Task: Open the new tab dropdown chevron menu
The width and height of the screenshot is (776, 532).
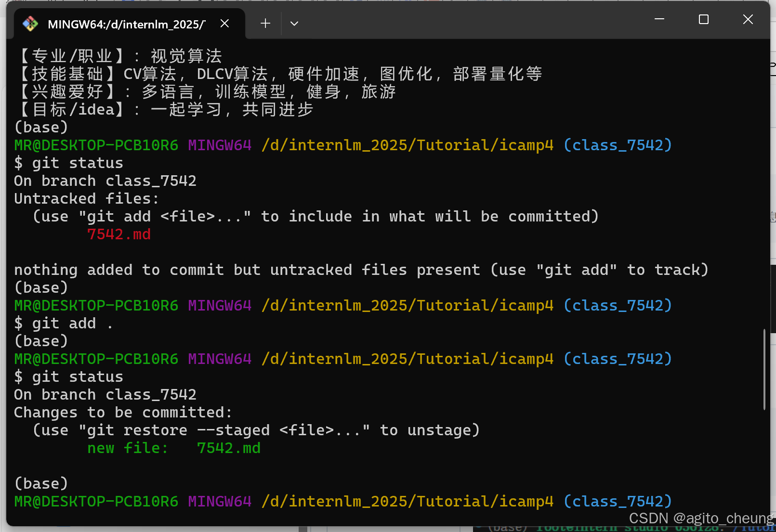Action: (294, 23)
